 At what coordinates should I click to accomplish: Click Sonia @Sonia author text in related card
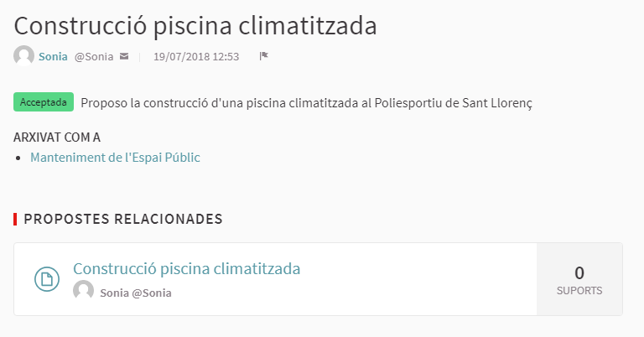click(135, 293)
